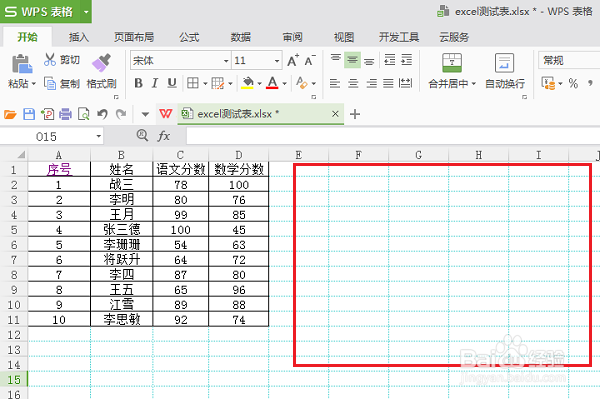
Task: Justify cell text
Action: [x=388, y=83]
